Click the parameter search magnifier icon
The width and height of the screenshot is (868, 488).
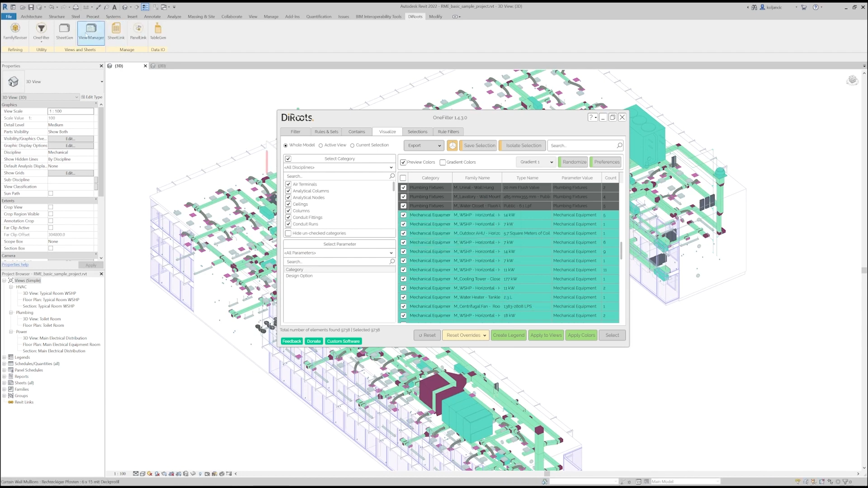[392, 262]
